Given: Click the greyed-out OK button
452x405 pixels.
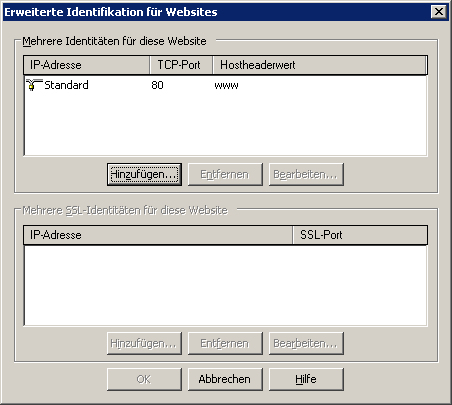Looking at the screenshot, I should [144, 379].
